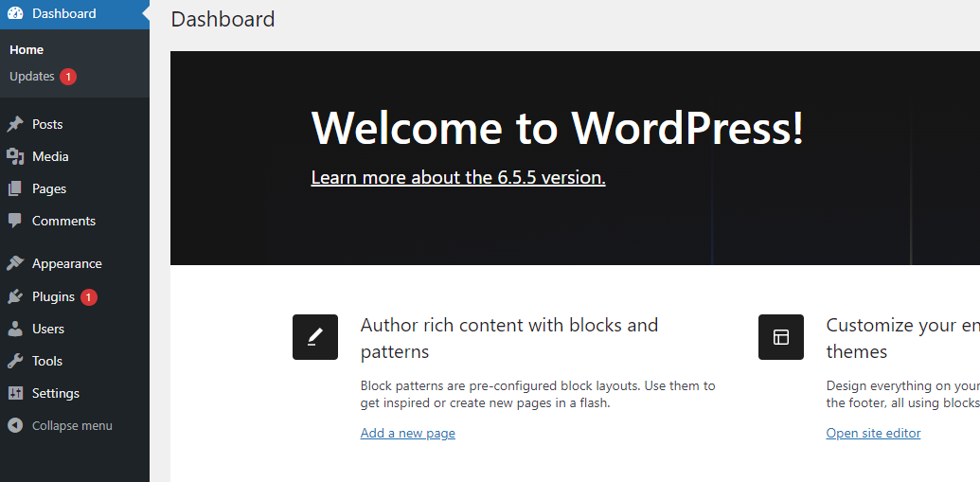Screen dimensions: 980x482
Task: Click the Comments speech bubble icon
Action: (x=15, y=221)
